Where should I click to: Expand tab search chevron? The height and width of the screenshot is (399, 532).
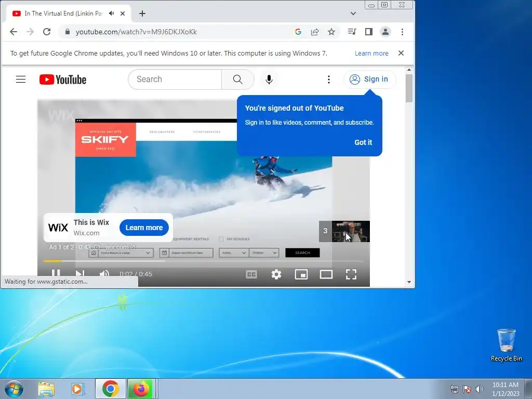point(353,14)
